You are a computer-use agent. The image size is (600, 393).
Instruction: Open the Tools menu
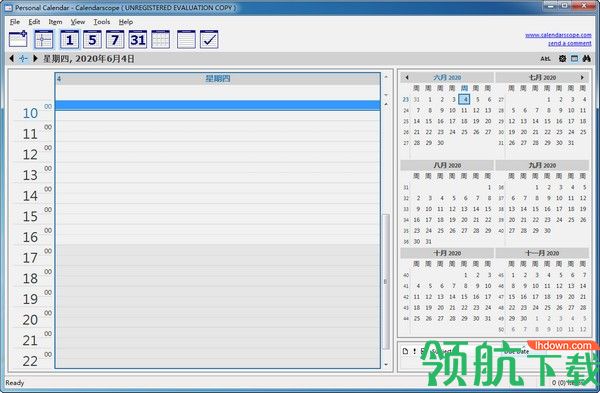(102, 22)
